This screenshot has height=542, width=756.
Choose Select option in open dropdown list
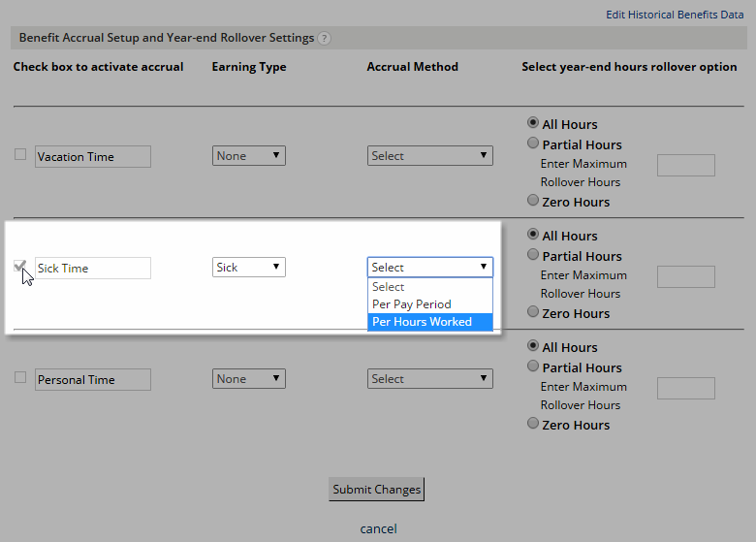click(x=430, y=287)
